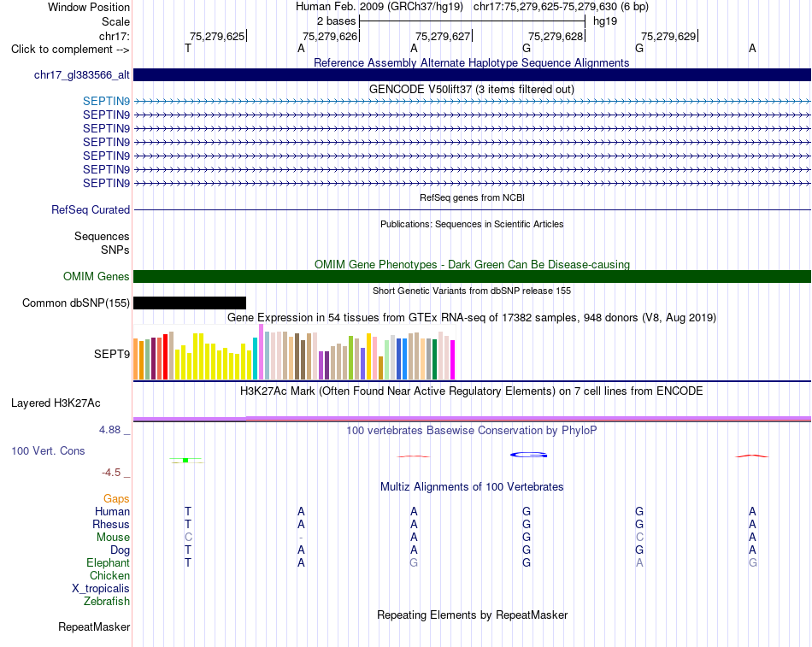Click the 'Zebrafish' species row label
The width and height of the screenshot is (812, 647).
point(107,602)
